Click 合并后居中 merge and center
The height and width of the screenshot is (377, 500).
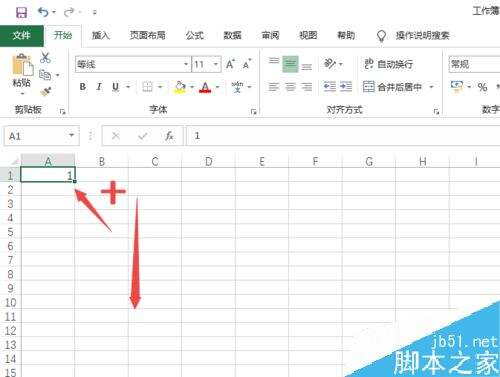[393, 87]
